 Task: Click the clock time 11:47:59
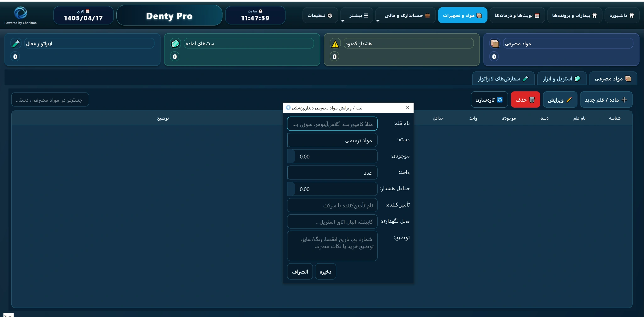point(255,18)
